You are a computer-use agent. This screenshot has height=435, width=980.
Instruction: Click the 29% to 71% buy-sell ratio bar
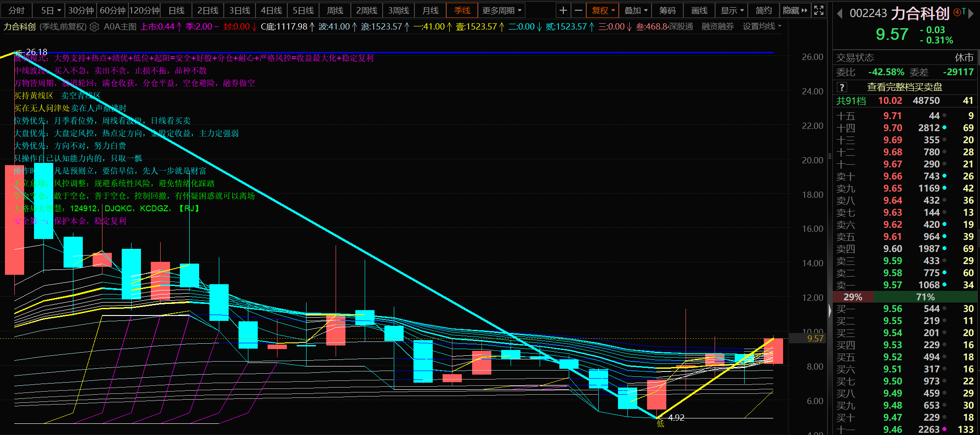click(x=906, y=297)
